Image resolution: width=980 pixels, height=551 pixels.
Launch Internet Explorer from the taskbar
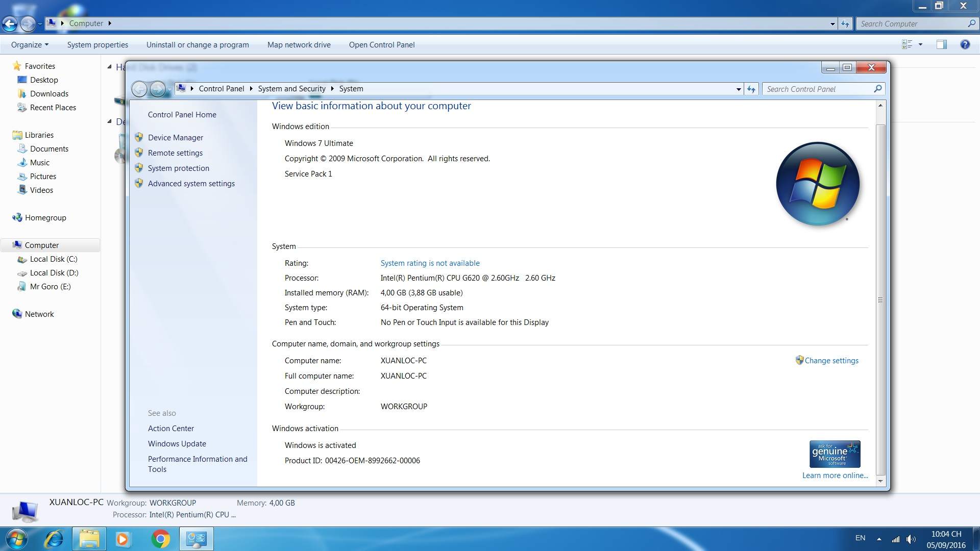pyautogui.click(x=54, y=539)
